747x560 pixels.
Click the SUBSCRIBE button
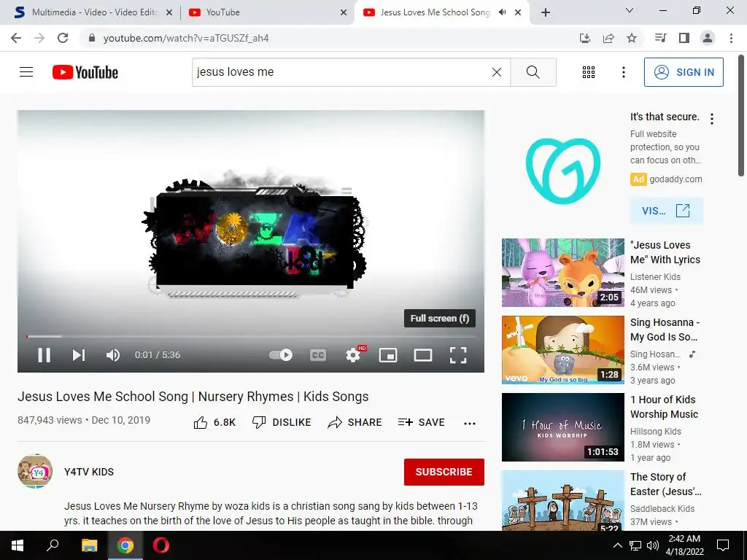pyautogui.click(x=444, y=472)
